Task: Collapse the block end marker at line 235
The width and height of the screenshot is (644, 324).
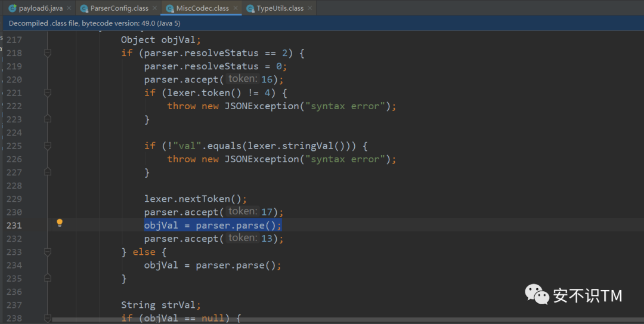Action: (48, 279)
